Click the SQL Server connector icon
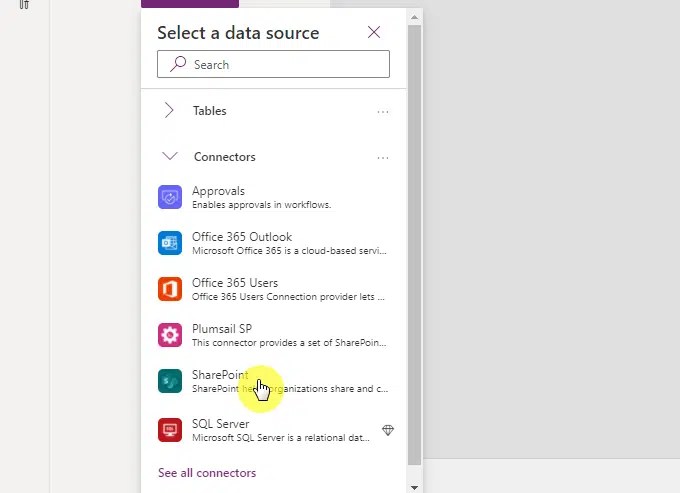Image resolution: width=680 pixels, height=493 pixels. pos(170,430)
